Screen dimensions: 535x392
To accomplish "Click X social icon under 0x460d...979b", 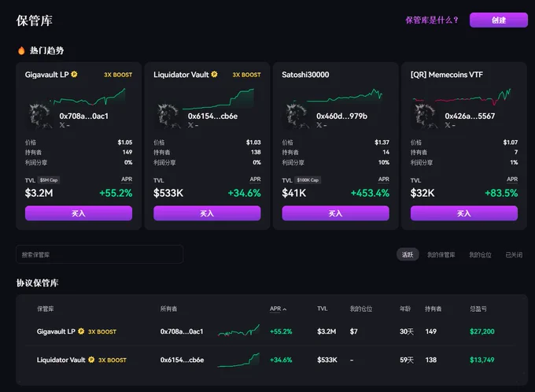I will pyautogui.click(x=319, y=125).
